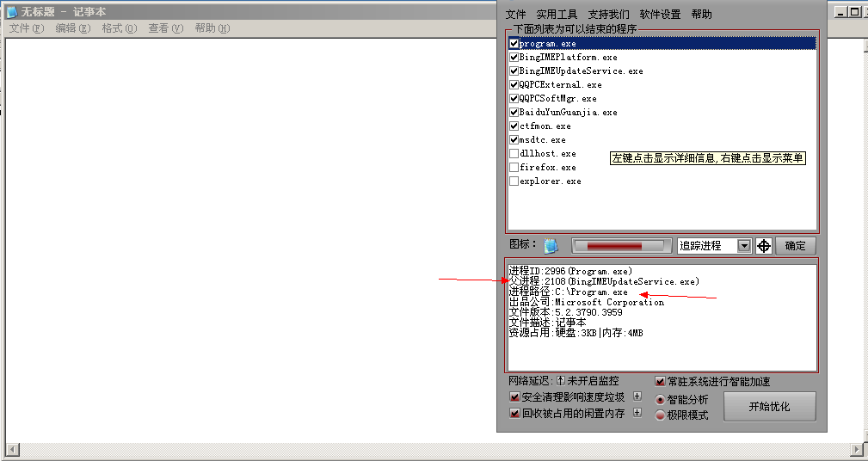Open Notepad 编辑(E) menu

pyautogui.click(x=72, y=28)
